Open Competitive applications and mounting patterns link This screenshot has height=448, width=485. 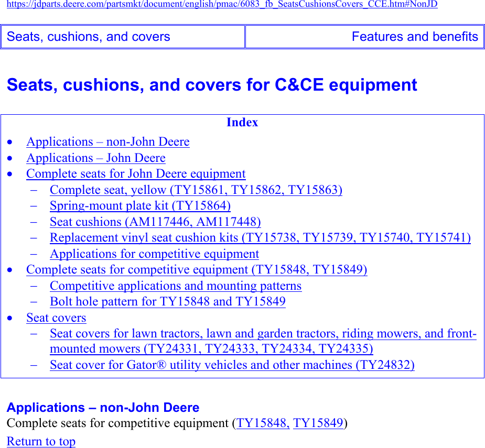[x=176, y=286]
